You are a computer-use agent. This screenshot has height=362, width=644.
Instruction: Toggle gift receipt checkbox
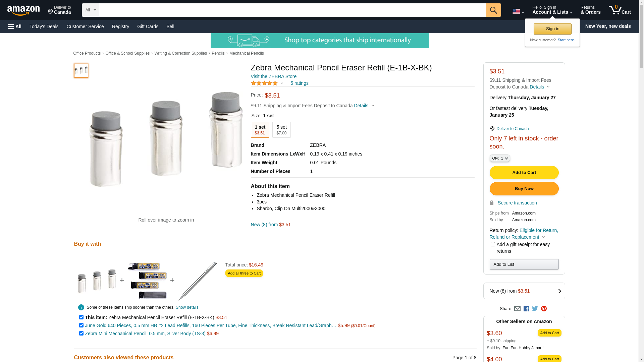click(493, 244)
